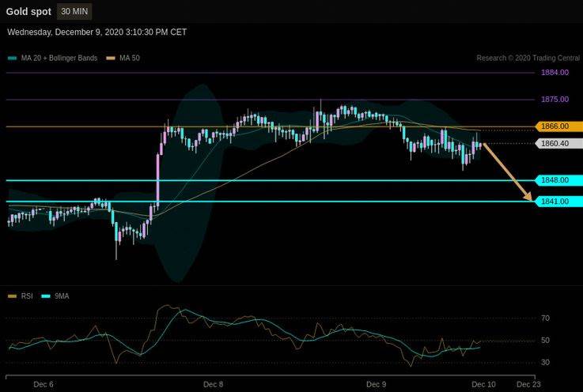Screen dimensions: 583x392
Task: Click the Gold spot title
Action: (28, 12)
